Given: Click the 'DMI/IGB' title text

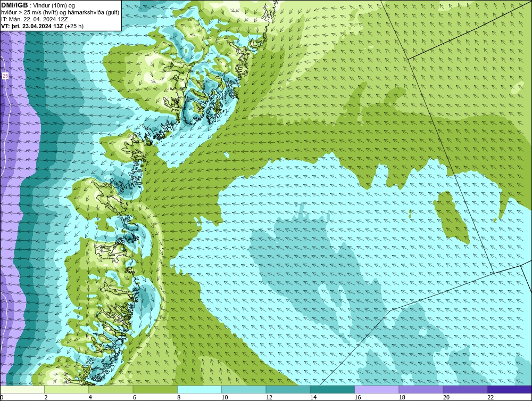Looking at the screenshot, I should (14, 5).
